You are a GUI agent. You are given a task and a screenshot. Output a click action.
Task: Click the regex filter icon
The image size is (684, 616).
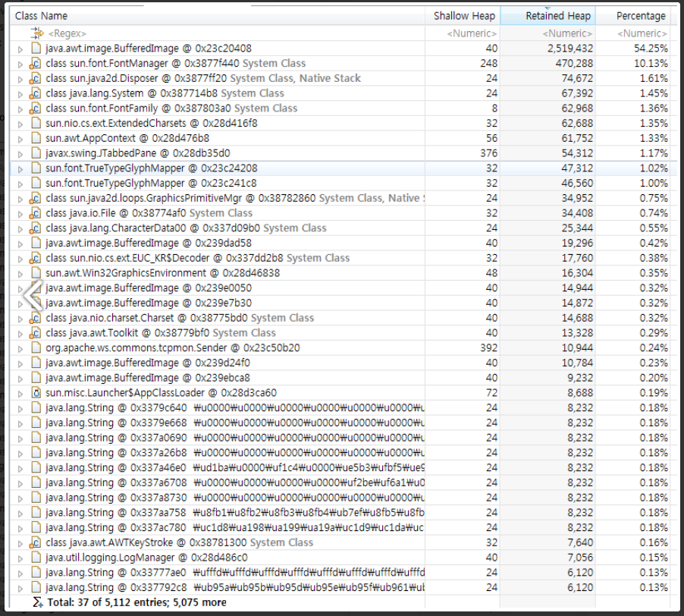tap(37, 33)
